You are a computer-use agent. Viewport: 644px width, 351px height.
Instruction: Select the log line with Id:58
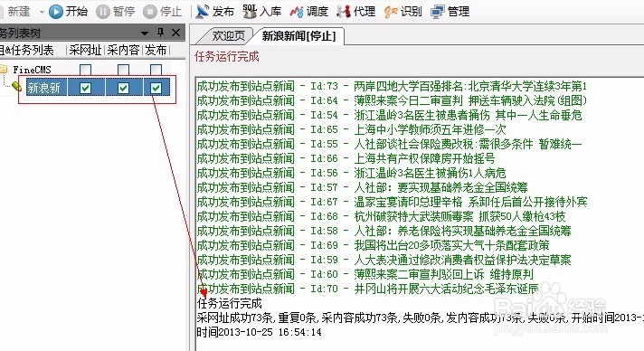(x=384, y=231)
